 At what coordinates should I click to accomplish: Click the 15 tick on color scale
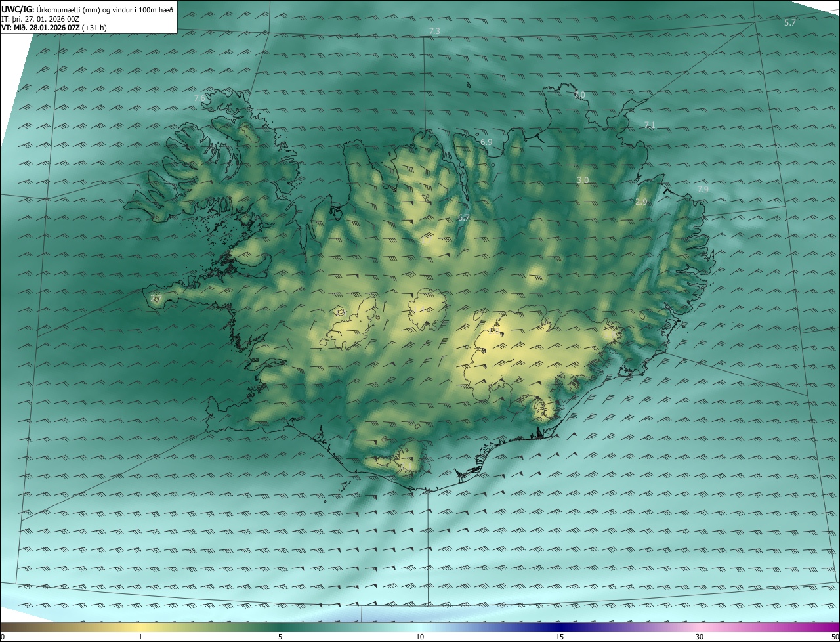pyautogui.click(x=560, y=637)
